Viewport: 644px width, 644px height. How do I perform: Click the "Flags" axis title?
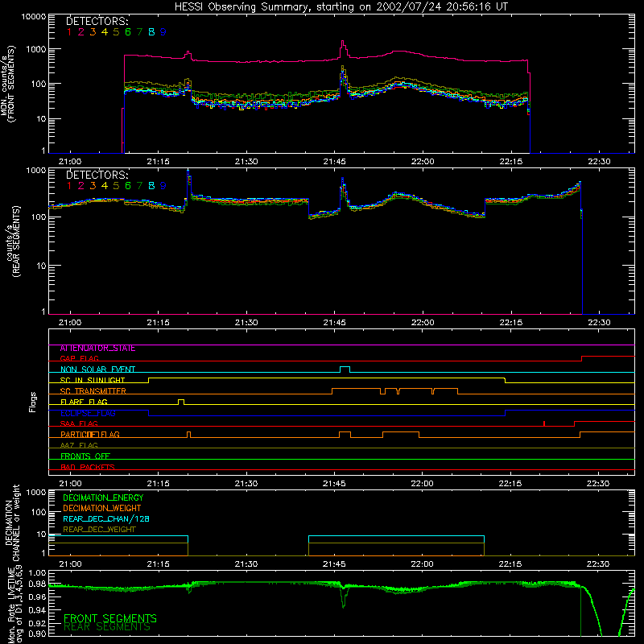[33, 402]
